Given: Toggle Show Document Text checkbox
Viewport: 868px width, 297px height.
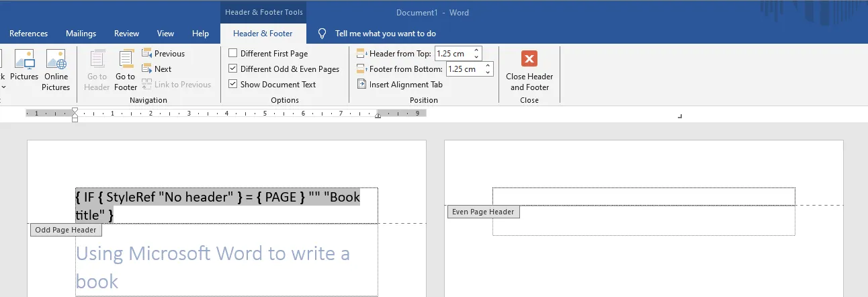Looking at the screenshot, I should [x=233, y=85].
